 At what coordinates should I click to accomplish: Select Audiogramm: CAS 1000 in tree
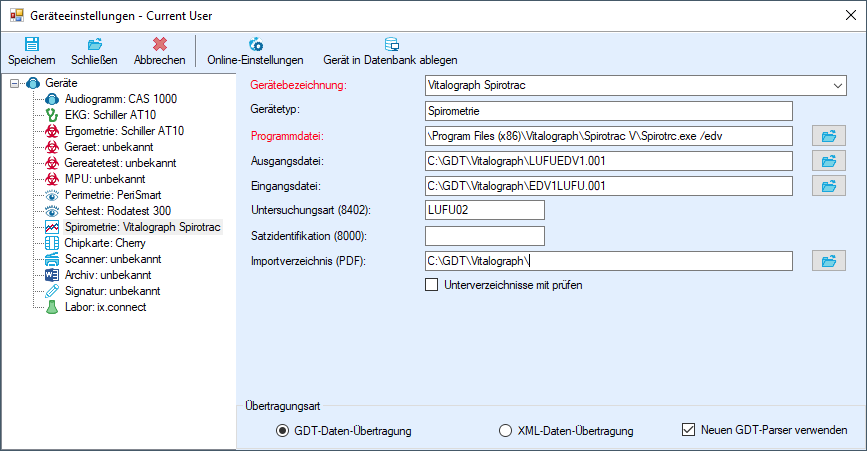pyautogui.click(x=121, y=99)
